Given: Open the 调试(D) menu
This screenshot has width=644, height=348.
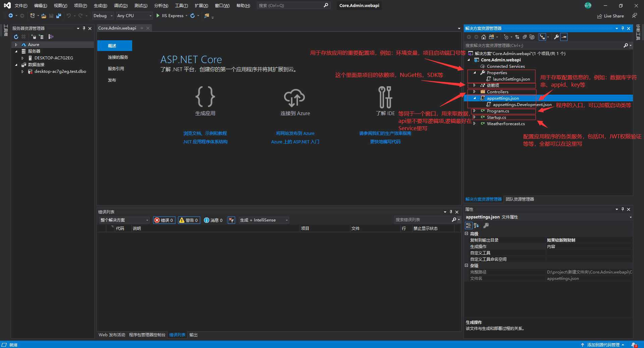Looking at the screenshot, I should (121, 6).
